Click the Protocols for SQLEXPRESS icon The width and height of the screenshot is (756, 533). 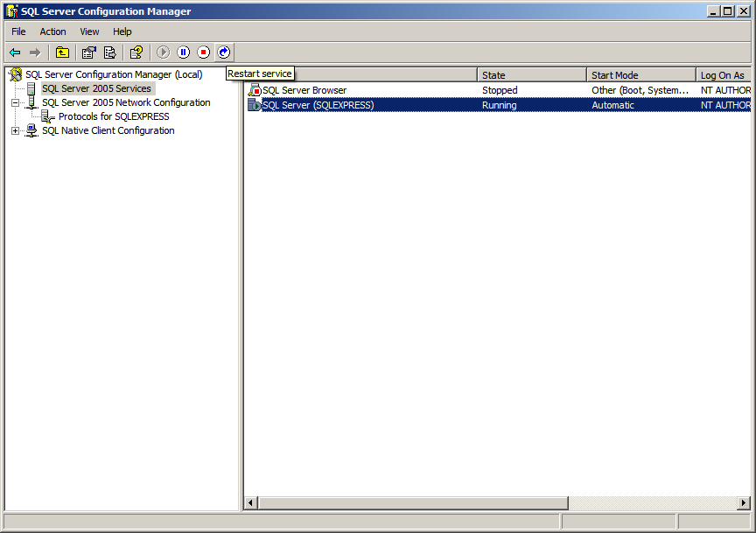pos(48,116)
